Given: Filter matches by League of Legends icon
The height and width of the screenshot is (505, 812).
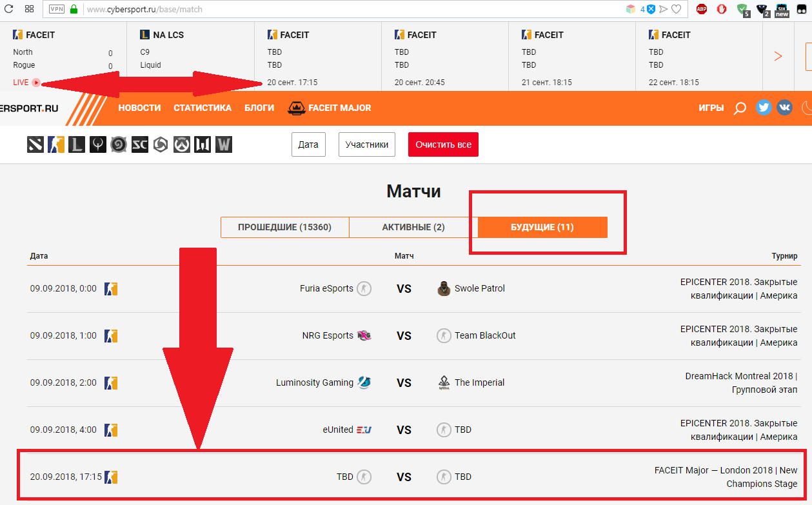Looking at the screenshot, I should point(77,144).
